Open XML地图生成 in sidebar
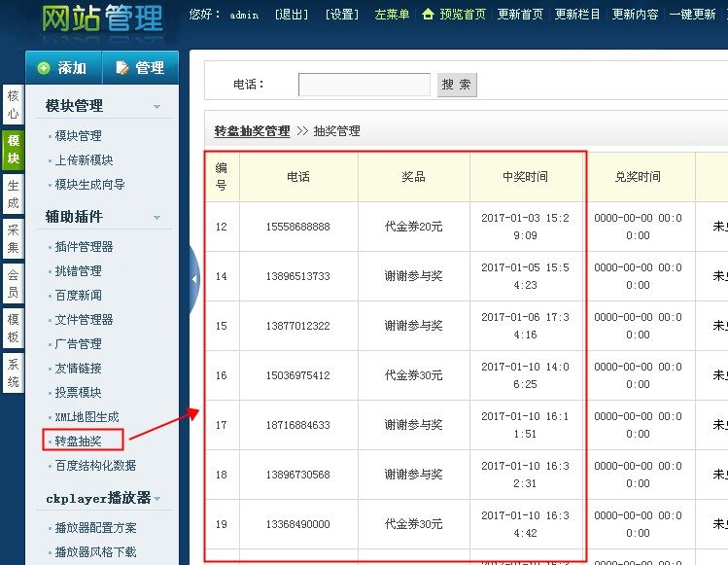The width and height of the screenshot is (728, 565). [87, 417]
